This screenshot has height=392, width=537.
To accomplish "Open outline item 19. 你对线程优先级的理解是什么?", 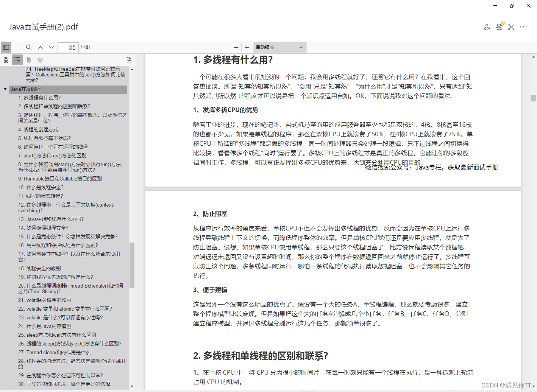I will click(56, 277).
